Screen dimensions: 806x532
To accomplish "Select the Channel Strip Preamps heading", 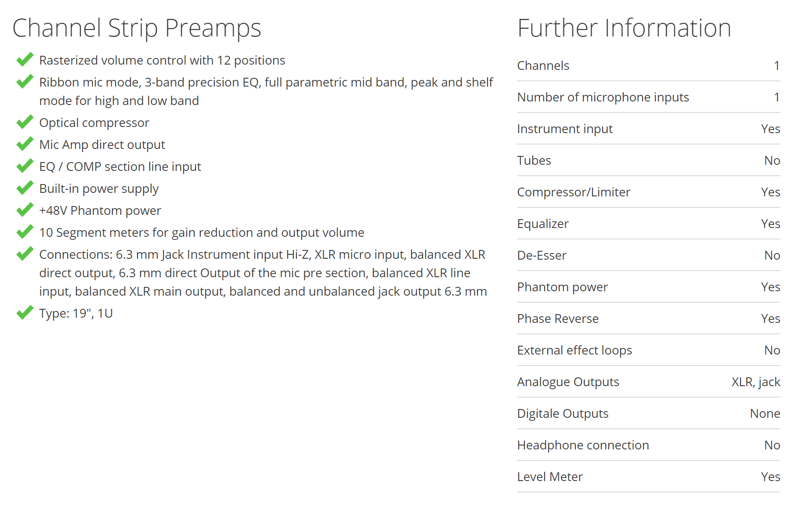I will pos(137,29).
